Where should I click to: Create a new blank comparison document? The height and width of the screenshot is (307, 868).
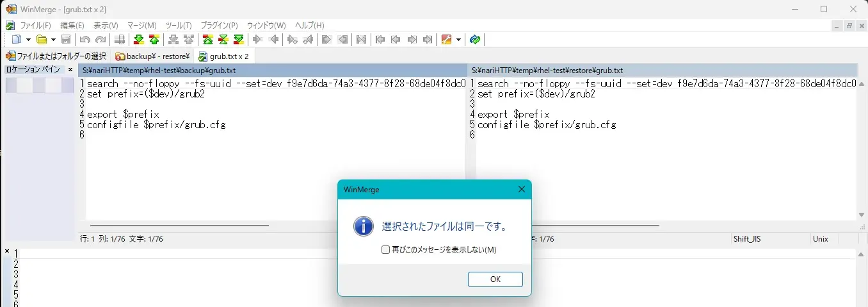point(17,40)
